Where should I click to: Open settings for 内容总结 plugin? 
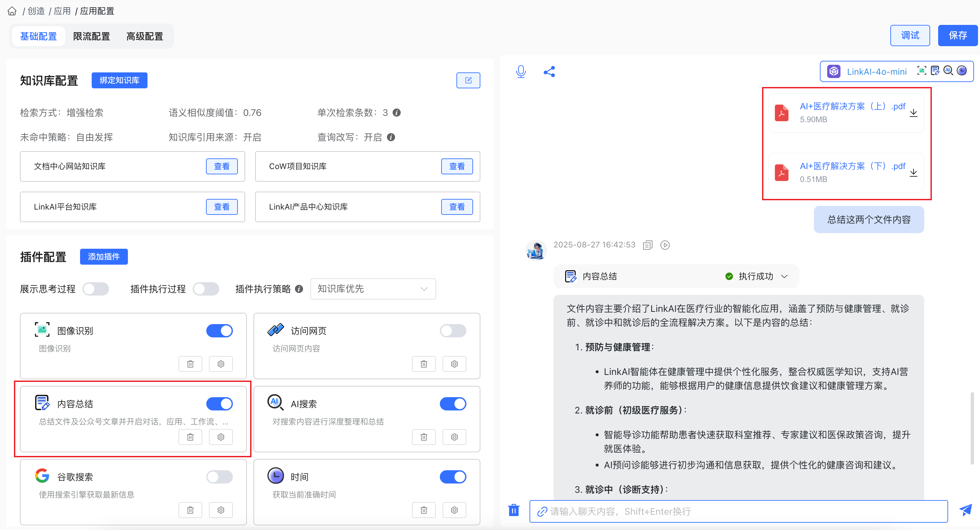coord(221,437)
